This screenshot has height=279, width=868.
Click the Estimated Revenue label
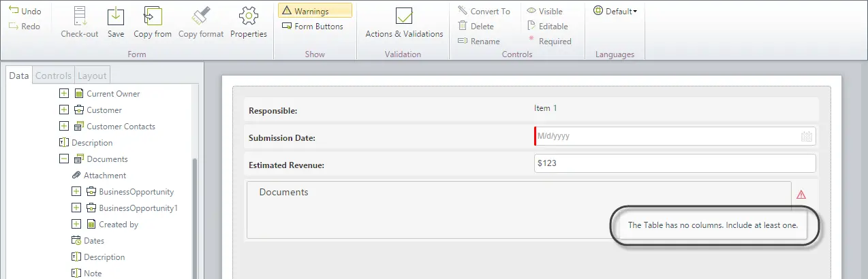pos(286,165)
